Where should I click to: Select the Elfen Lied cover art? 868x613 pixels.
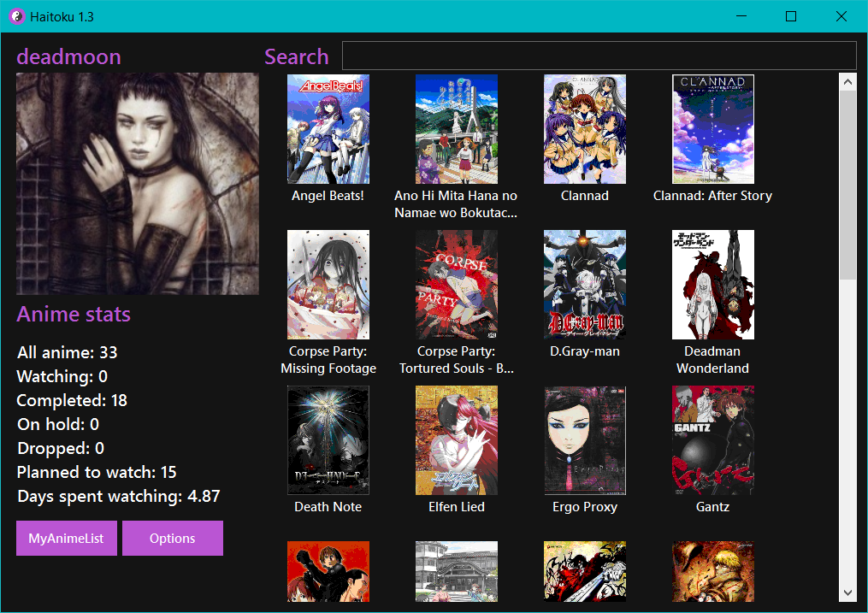[456, 439]
